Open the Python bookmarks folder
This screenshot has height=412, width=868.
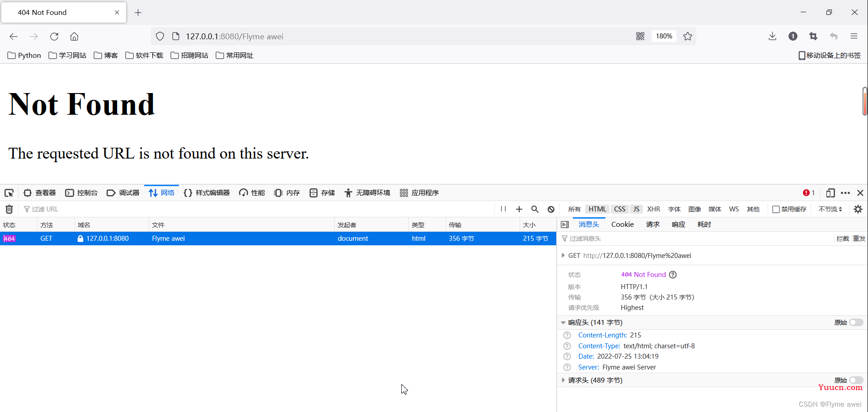click(24, 55)
